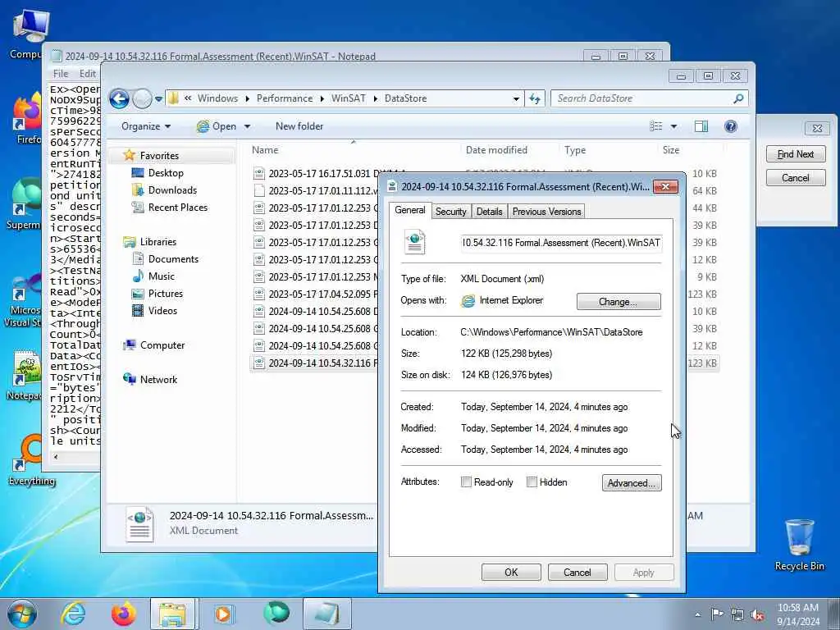
Task: Toggle the preview pane icon
Action: [x=701, y=126]
